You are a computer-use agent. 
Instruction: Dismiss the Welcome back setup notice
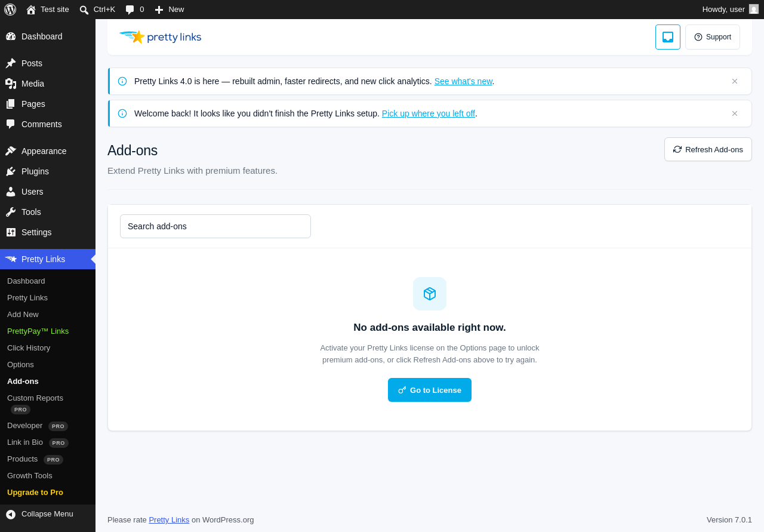[x=735, y=113]
